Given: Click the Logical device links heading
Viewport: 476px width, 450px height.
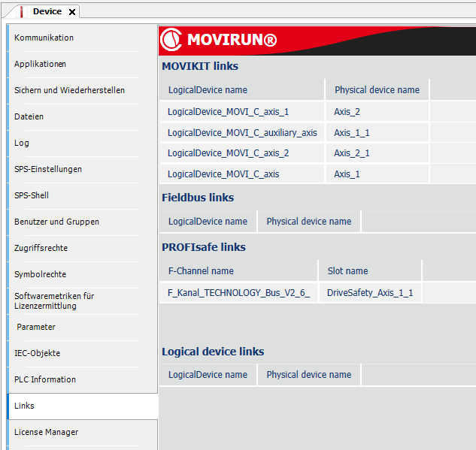Looking at the screenshot, I should point(213,352).
